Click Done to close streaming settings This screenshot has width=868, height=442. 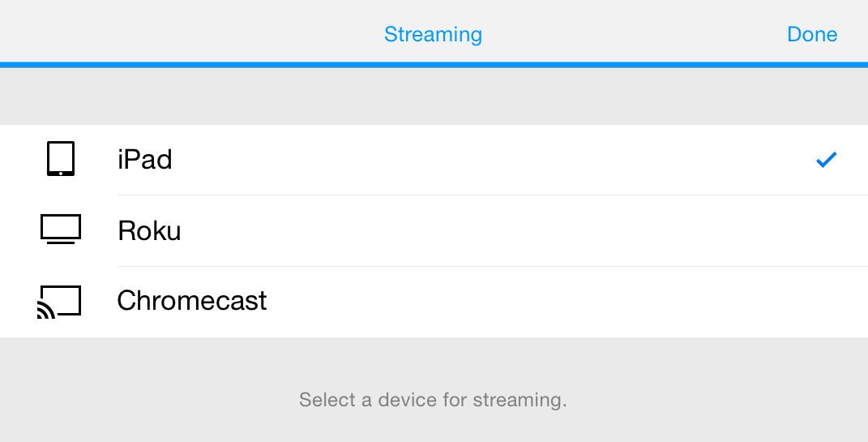point(812,34)
